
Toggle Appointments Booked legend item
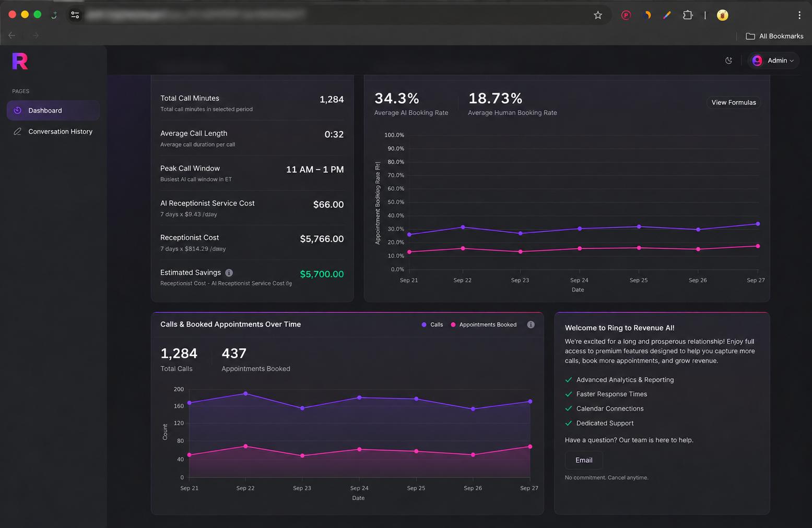[484, 325]
